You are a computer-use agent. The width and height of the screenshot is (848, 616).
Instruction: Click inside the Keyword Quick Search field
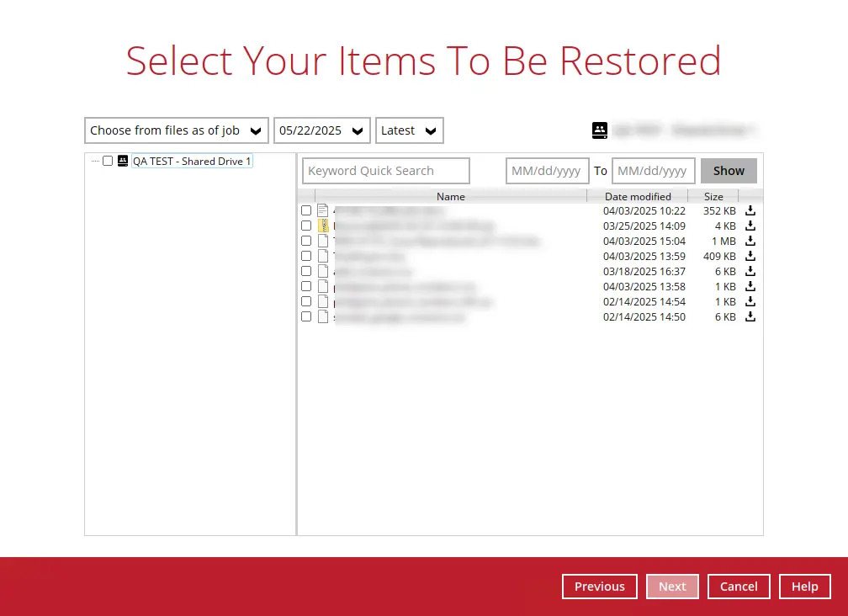[x=385, y=171]
